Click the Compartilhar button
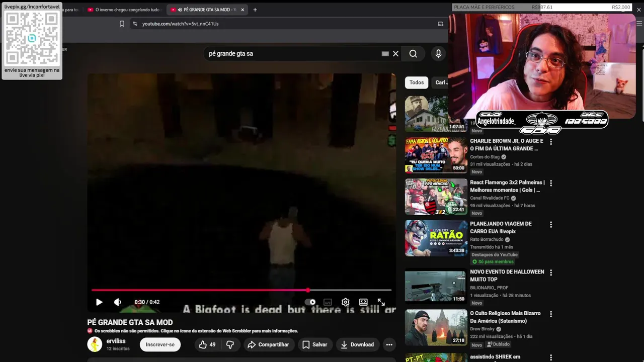 269,344
